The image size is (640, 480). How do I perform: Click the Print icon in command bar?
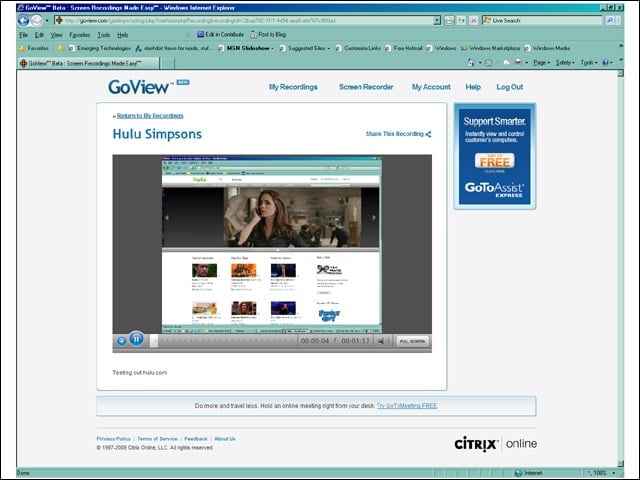tap(518, 62)
